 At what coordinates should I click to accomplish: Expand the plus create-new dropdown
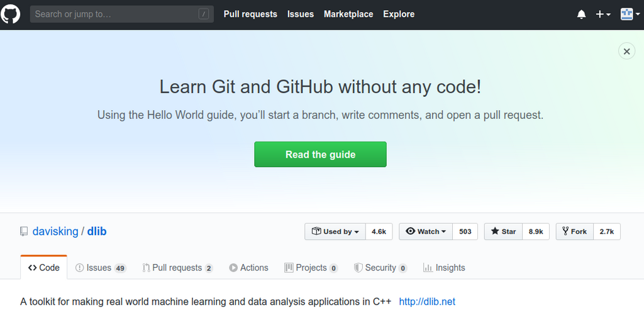(603, 14)
